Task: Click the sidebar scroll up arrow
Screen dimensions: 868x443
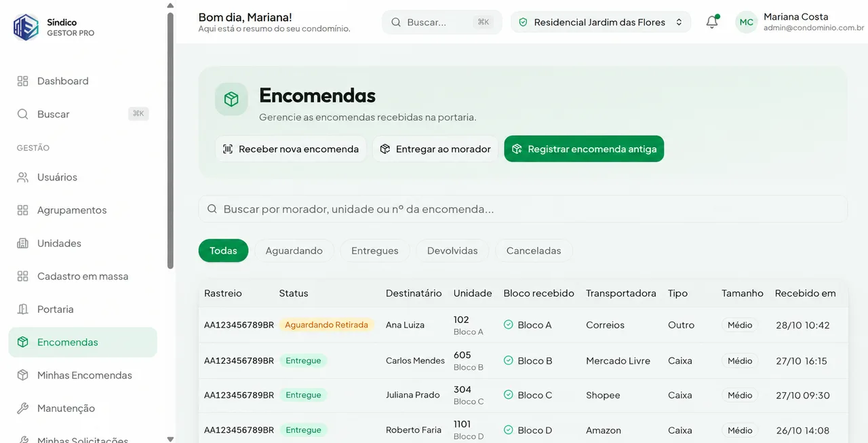Action: 170,5
